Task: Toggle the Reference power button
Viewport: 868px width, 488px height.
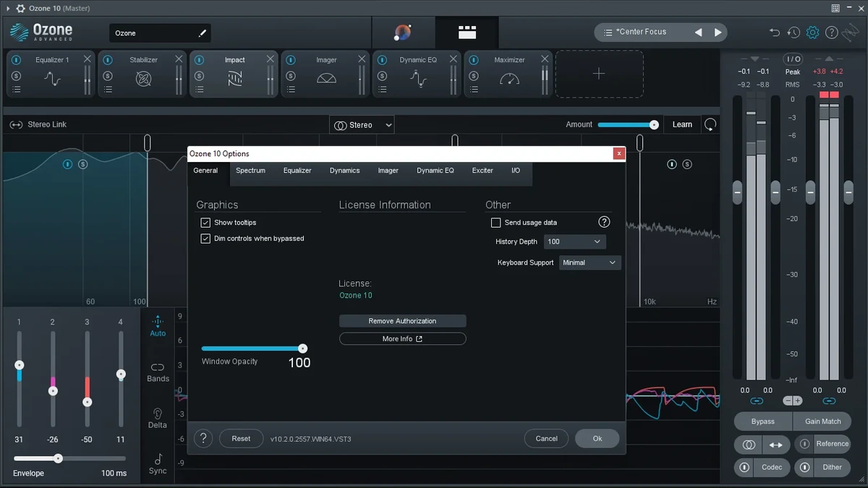Action: pyautogui.click(x=804, y=444)
